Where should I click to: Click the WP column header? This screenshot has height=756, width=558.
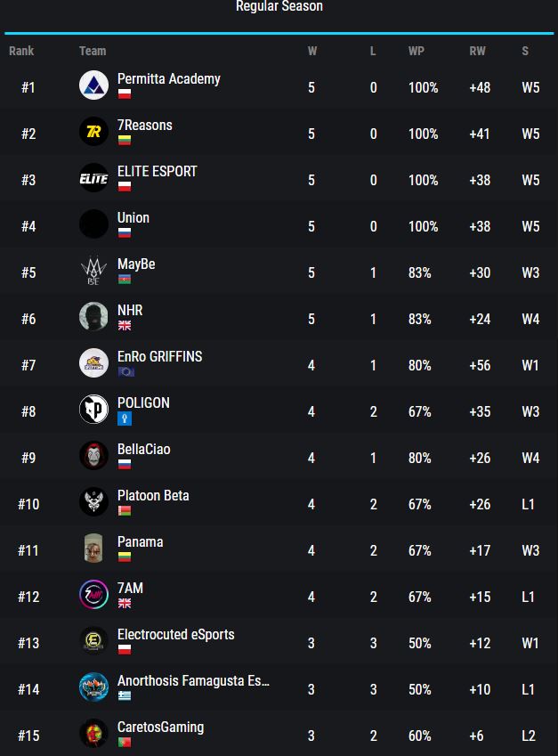point(416,52)
